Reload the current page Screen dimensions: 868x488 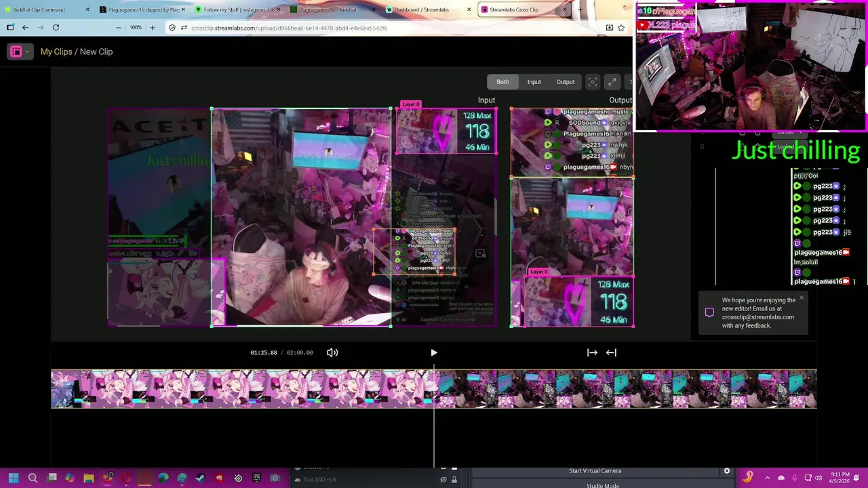56,27
